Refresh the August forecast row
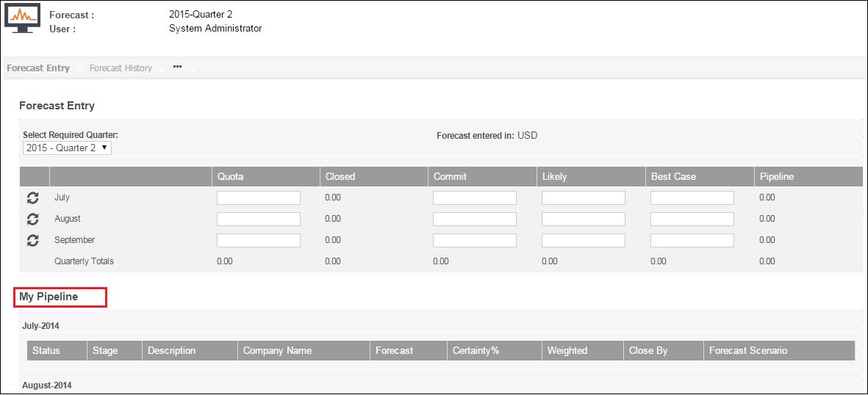 click(x=32, y=219)
